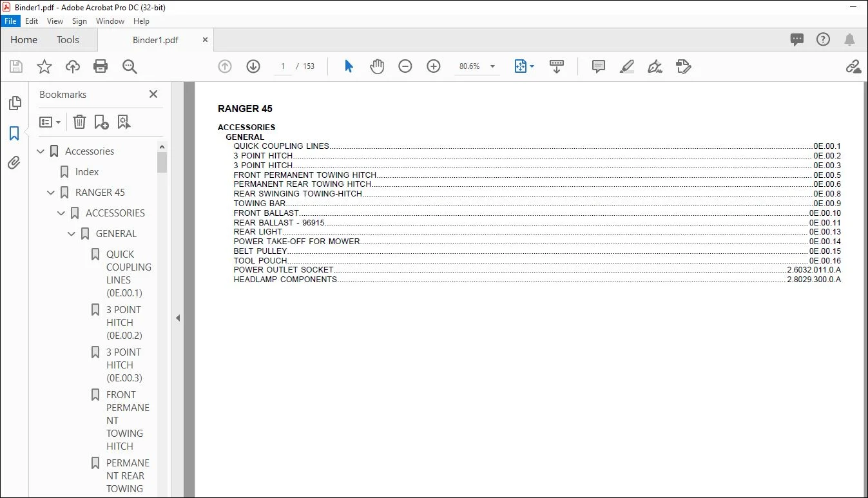The width and height of the screenshot is (868, 498).
Task: Open the FRONT BALLAST index entry
Action: (267, 213)
